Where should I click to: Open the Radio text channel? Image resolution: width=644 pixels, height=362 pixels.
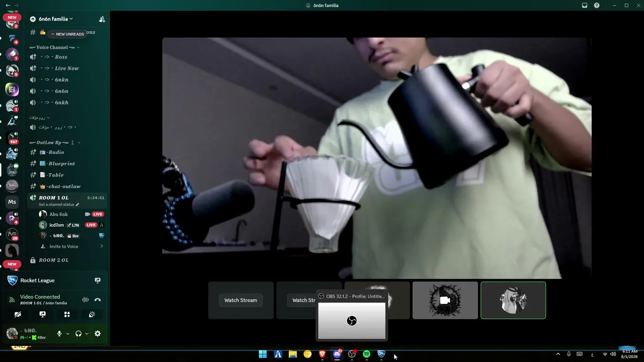point(68,152)
